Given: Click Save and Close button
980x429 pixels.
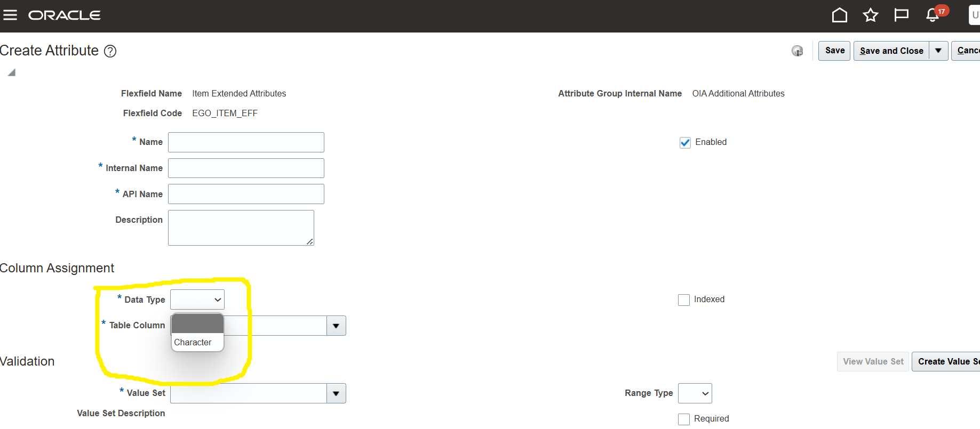Looking at the screenshot, I should point(891,51).
